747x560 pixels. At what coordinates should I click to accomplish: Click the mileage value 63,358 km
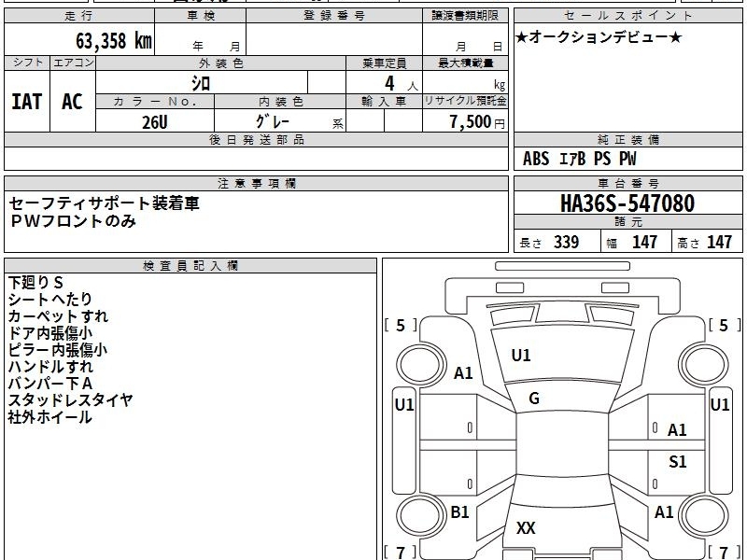[x=113, y=41]
